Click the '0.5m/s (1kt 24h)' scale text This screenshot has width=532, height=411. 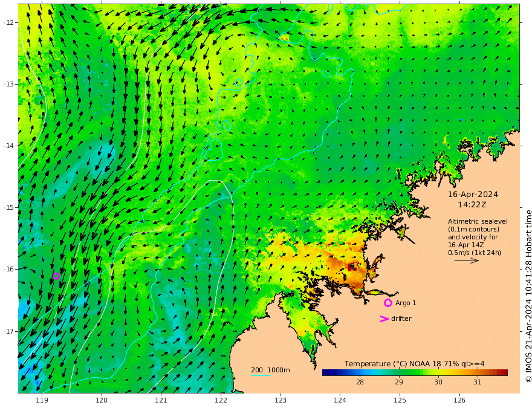(475, 253)
